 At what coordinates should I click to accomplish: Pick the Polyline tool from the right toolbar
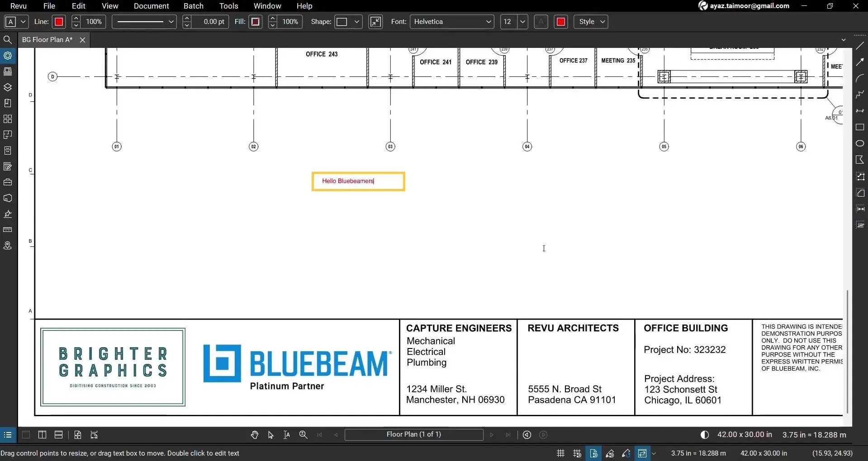[x=860, y=94]
